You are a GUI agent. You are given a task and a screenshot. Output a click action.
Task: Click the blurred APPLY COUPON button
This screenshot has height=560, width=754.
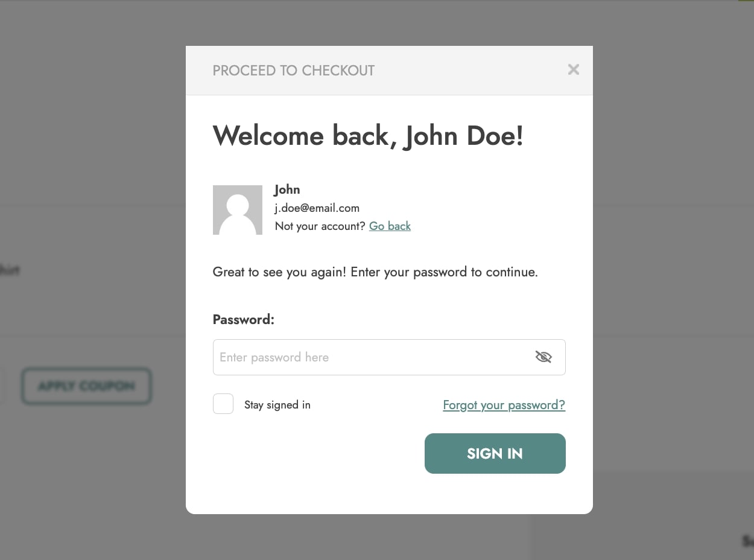point(86,386)
